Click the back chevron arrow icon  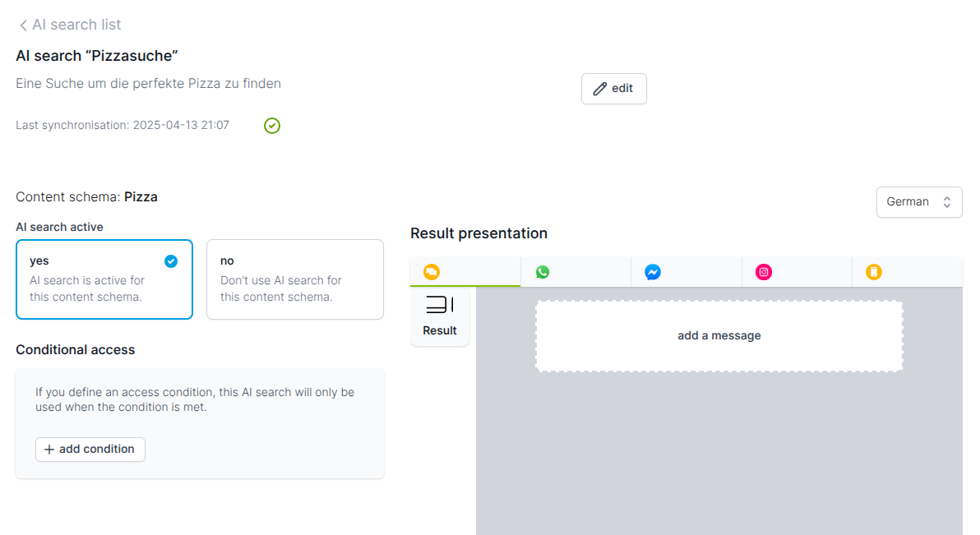click(x=23, y=25)
